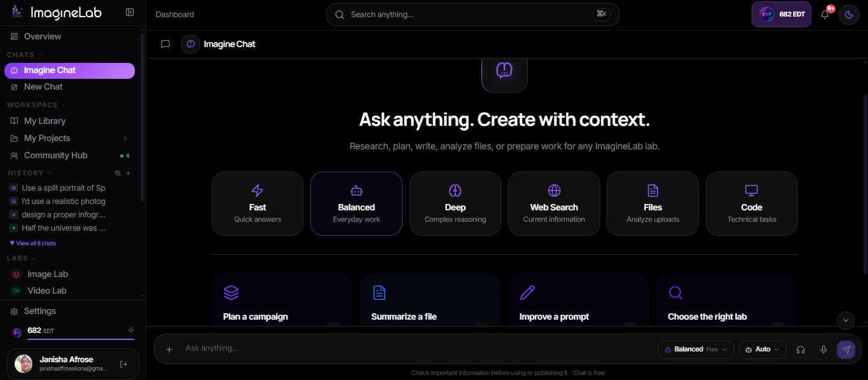The width and height of the screenshot is (868, 380).
Task: Log out using the exit icon
Action: tap(124, 364)
